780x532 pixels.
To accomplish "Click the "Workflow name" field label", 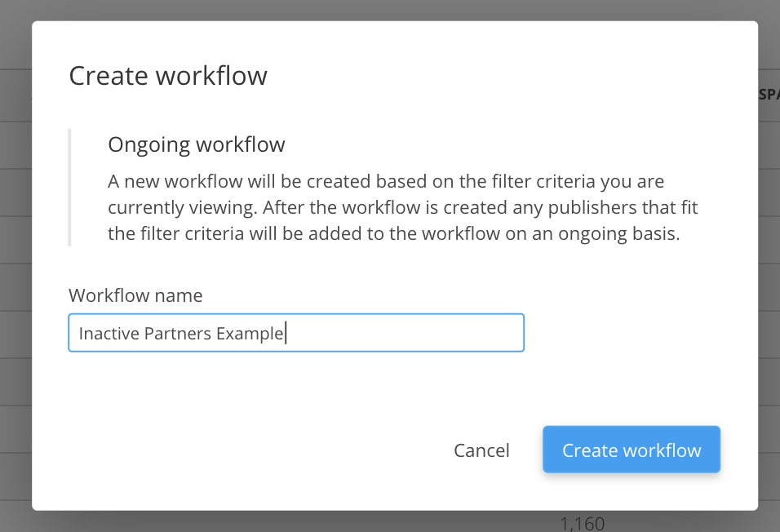I will click(x=135, y=295).
